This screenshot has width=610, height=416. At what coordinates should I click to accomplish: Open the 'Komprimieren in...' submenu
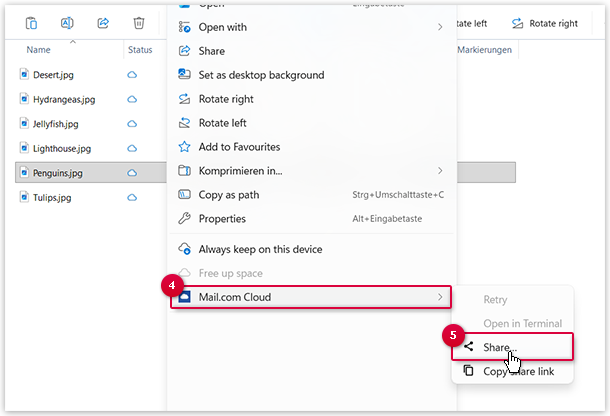coord(311,171)
